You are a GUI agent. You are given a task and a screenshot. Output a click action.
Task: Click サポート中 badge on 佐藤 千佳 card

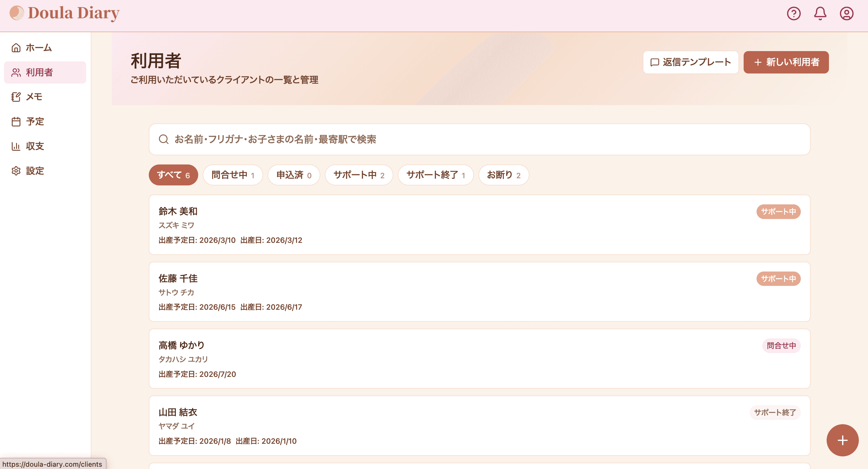click(778, 278)
